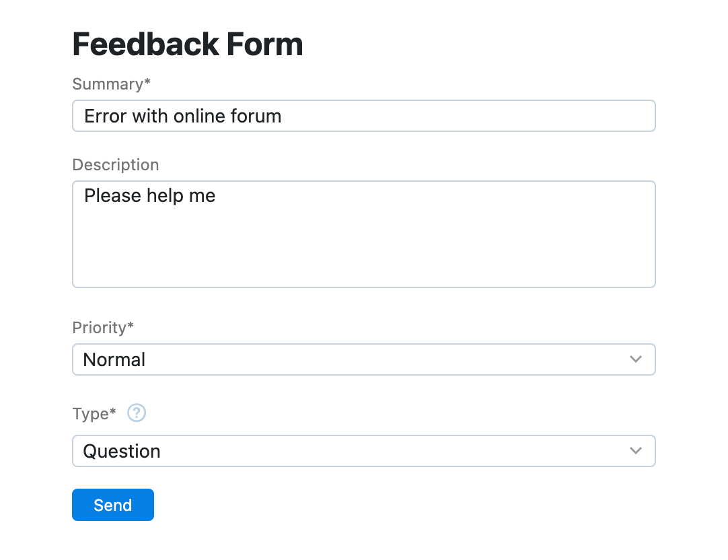
Task: Click the Summary field label
Action: click(106, 84)
